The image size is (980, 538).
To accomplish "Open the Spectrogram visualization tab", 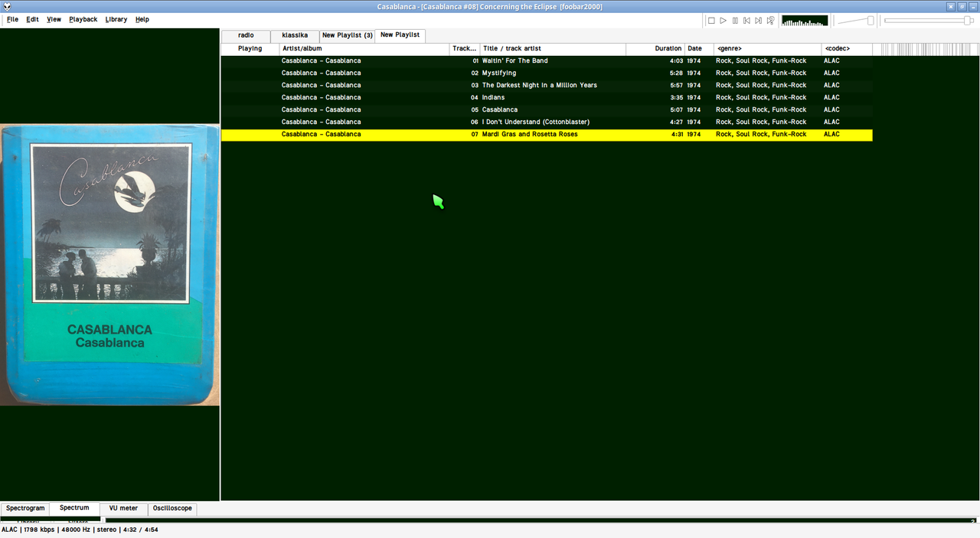I will click(x=25, y=508).
